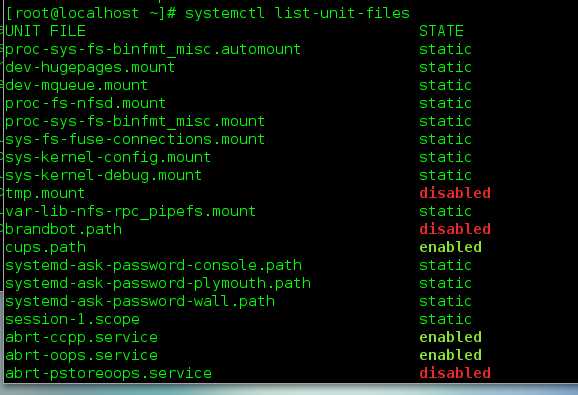This screenshot has width=578, height=395.
Task: Click the STATE column header
Action: (x=441, y=31)
